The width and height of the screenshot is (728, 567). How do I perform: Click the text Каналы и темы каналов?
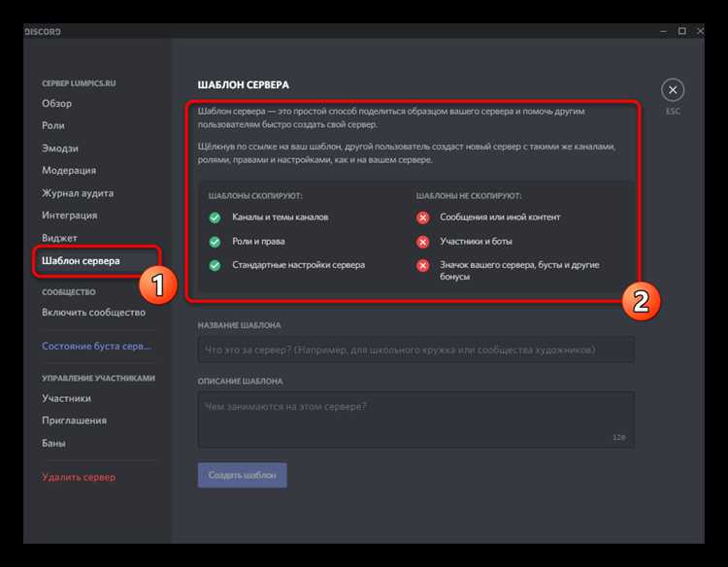(280, 217)
